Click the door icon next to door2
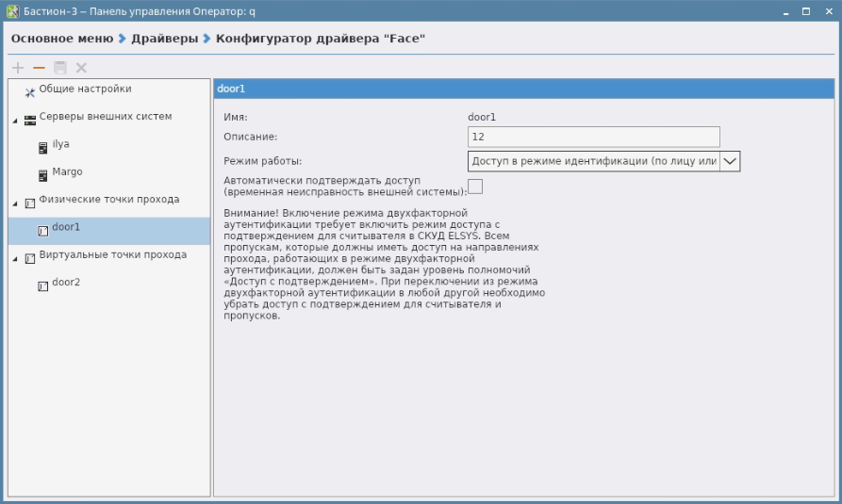Screen dimensions: 842x504 pyautogui.click(x=43, y=285)
